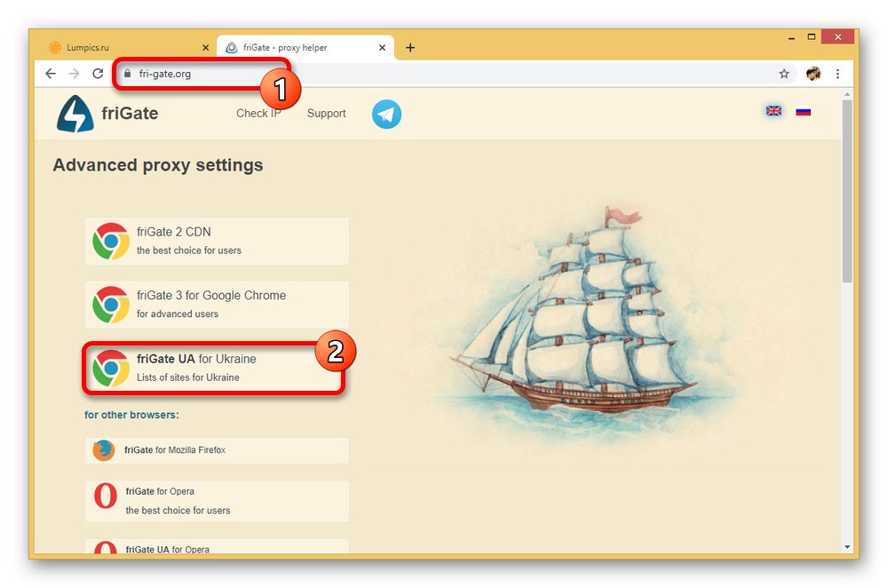
Task: Reload the page with the refresh icon
Action: point(98,74)
